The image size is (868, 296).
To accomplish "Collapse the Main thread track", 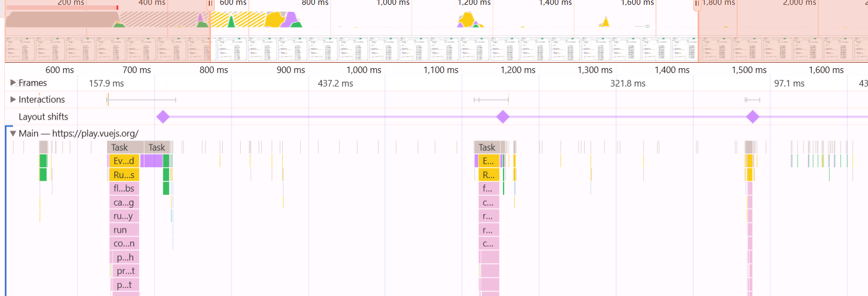I will click(13, 134).
